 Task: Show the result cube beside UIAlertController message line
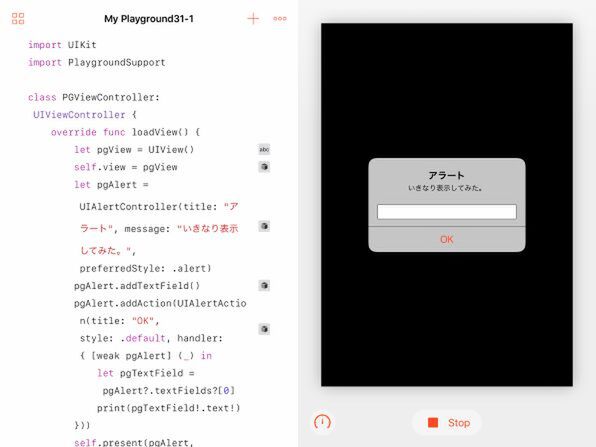pyautogui.click(x=264, y=226)
